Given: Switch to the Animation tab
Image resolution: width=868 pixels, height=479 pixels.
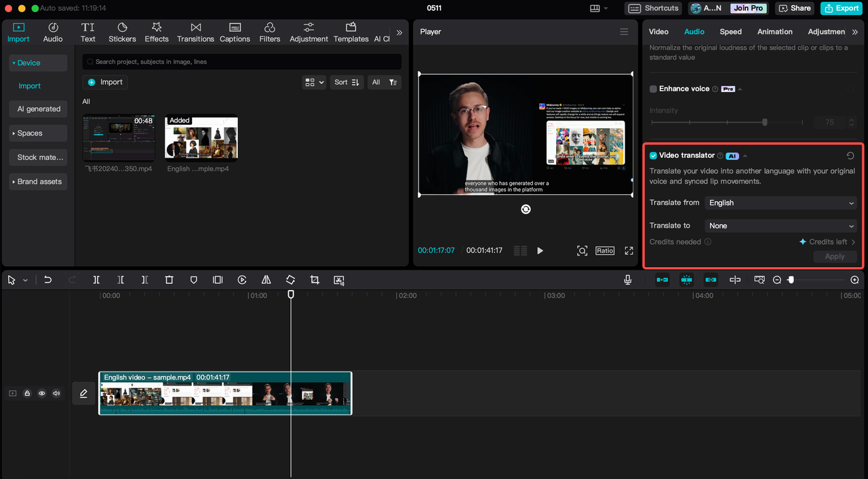Looking at the screenshot, I should [x=774, y=32].
